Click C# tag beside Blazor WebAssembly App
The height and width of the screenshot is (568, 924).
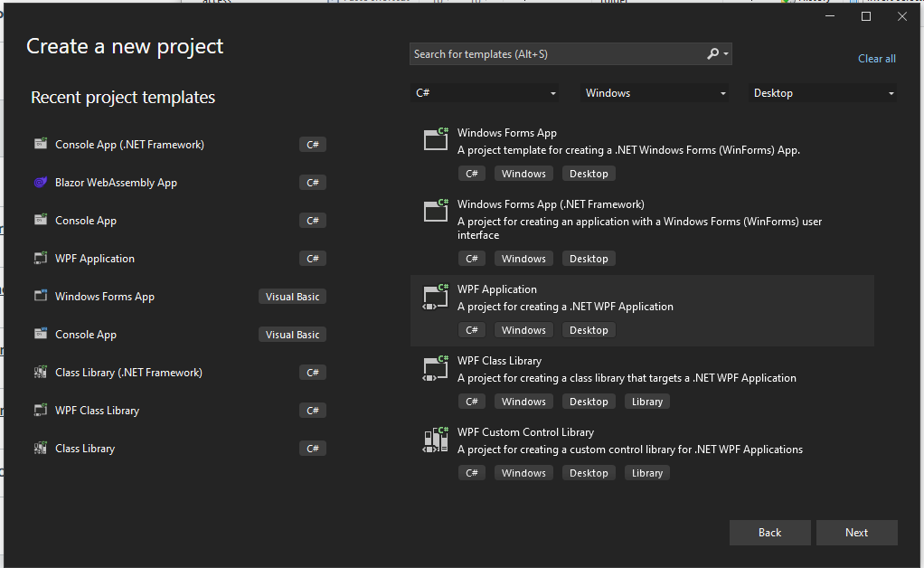[x=312, y=183]
